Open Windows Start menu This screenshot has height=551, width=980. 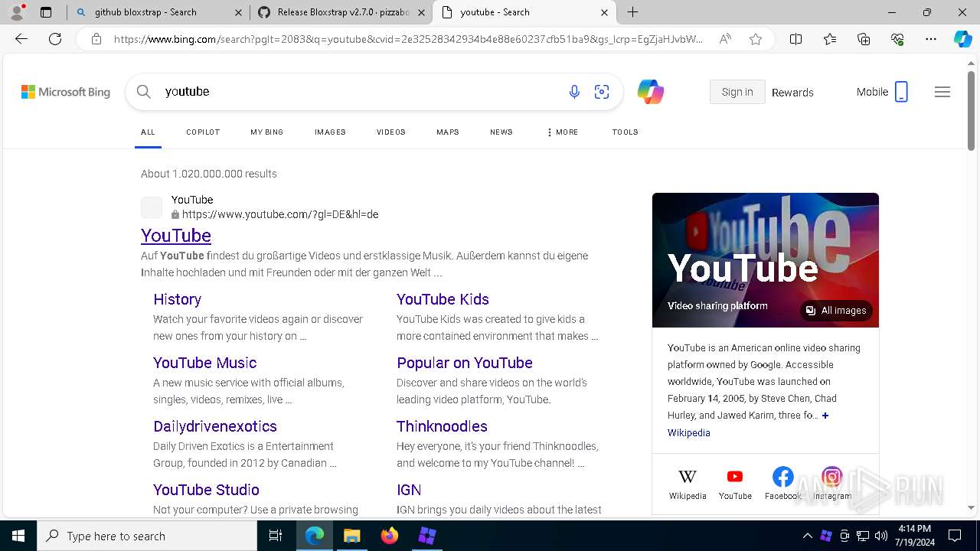point(18,536)
